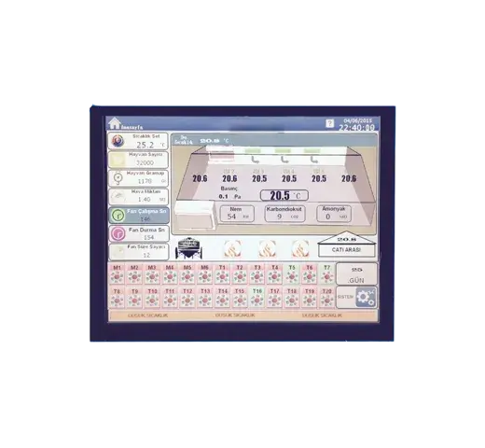485x448 pixels.
Task: Click the third heater flame icon
Action: click(x=300, y=248)
